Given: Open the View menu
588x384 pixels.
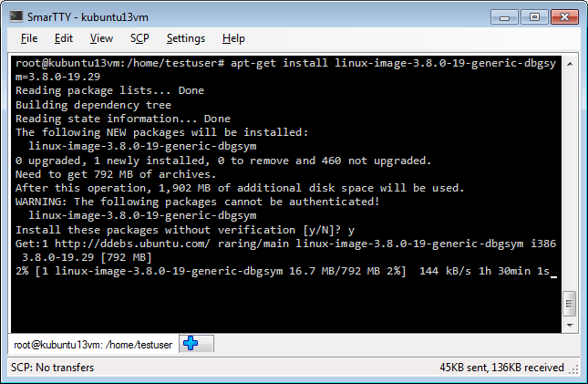Looking at the screenshot, I should (x=101, y=38).
